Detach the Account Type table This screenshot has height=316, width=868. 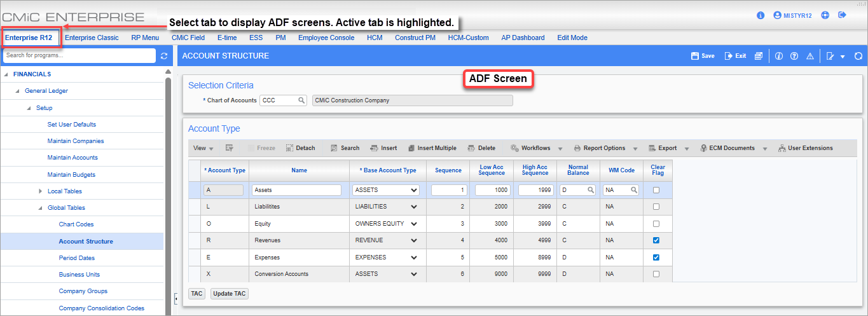point(300,148)
